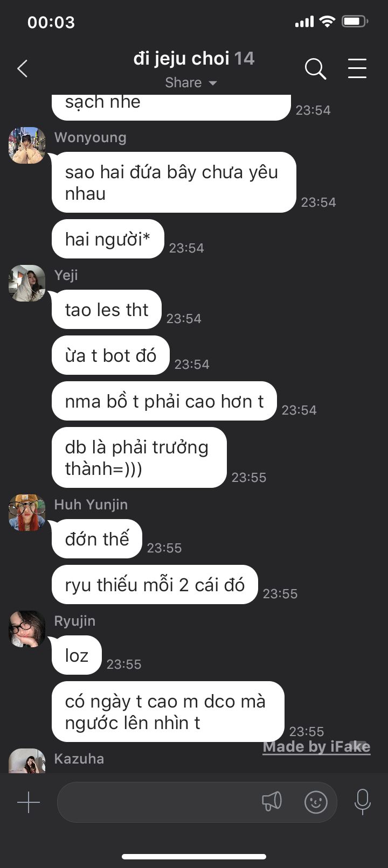Open Kazuha's profile avatar
Image resolution: width=388 pixels, height=868 pixels.
point(27,761)
